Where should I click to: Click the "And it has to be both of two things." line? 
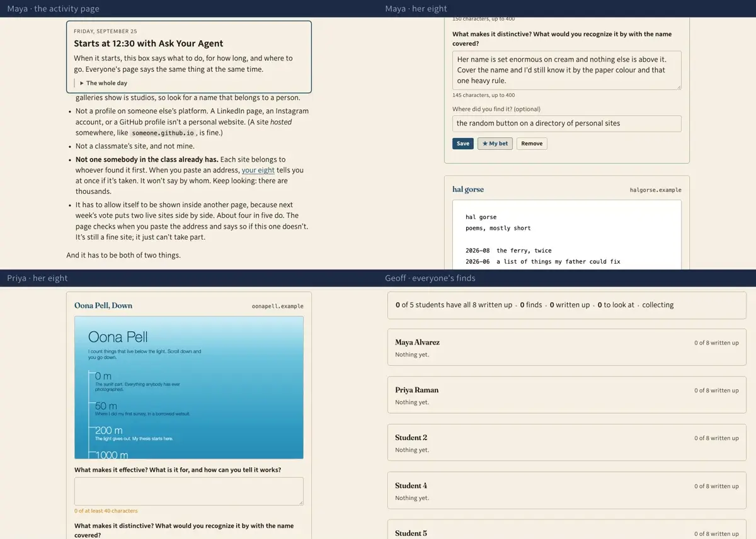pos(123,255)
